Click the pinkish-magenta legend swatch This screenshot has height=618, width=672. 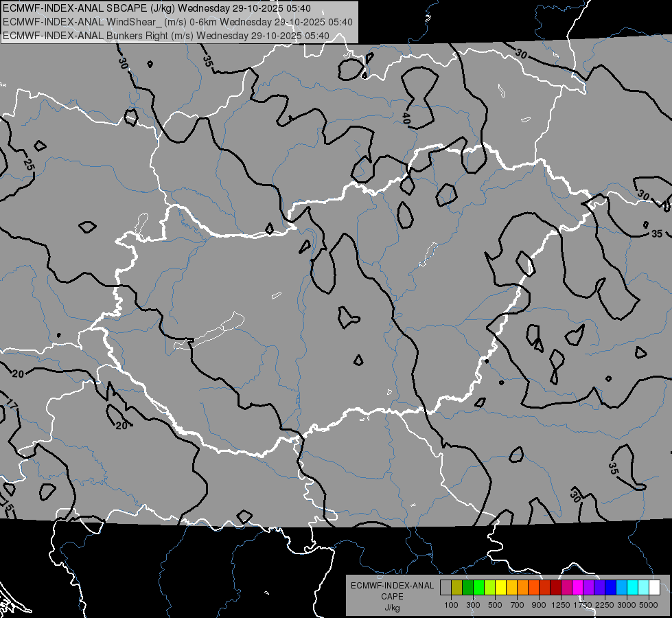pos(566,588)
